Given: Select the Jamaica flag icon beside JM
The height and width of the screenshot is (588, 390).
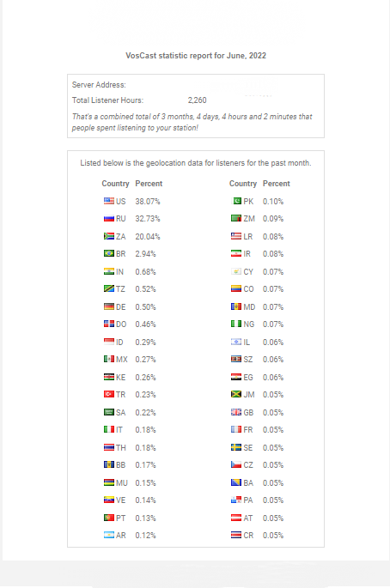Looking at the screenshot, I should (236, 395).
